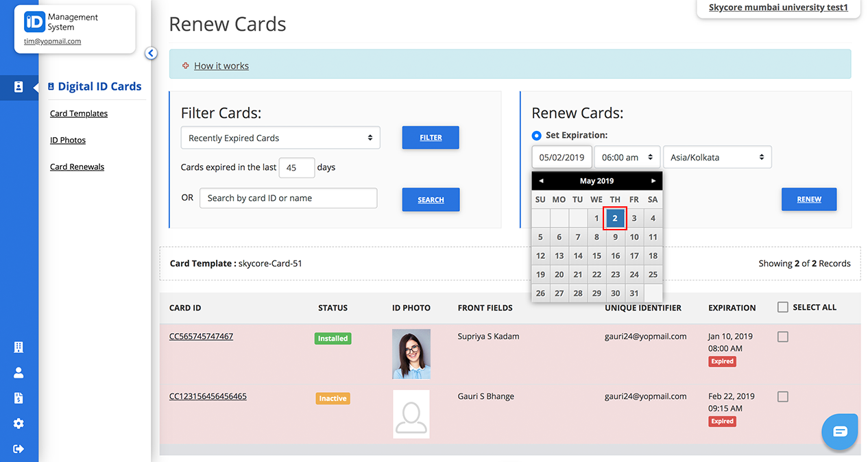
Task: Click the EXPIRATION column header
Action: pyautogui.click(x=732, y=308)
